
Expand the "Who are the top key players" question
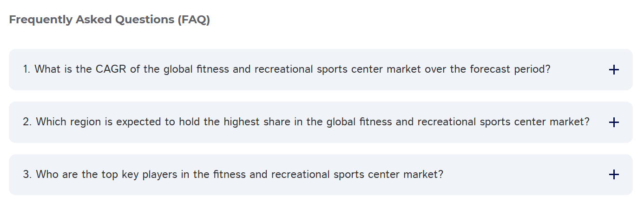(233, 175)
